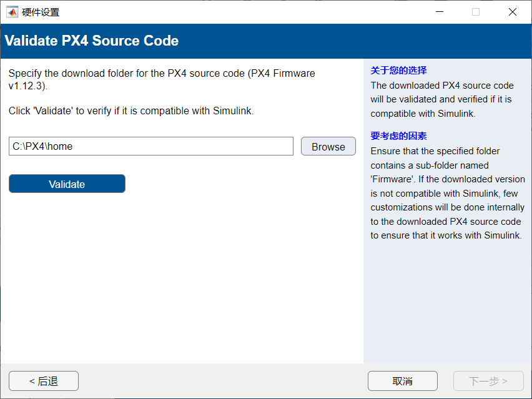Select the 关于您的选择 heading

[398, 71]
